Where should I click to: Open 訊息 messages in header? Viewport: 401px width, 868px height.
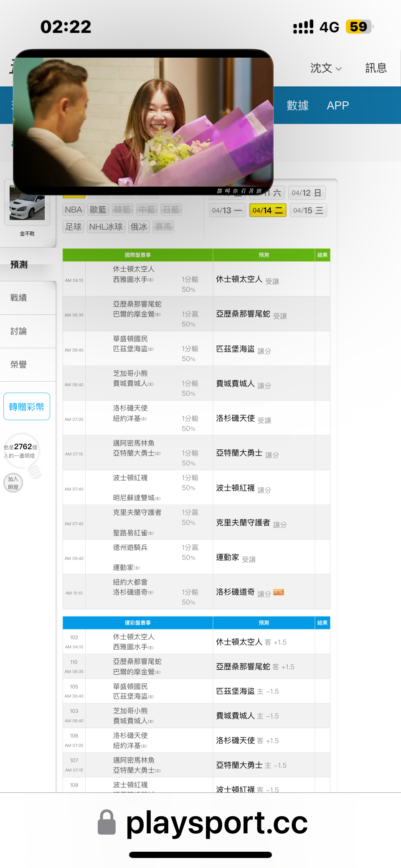(376, 68)
